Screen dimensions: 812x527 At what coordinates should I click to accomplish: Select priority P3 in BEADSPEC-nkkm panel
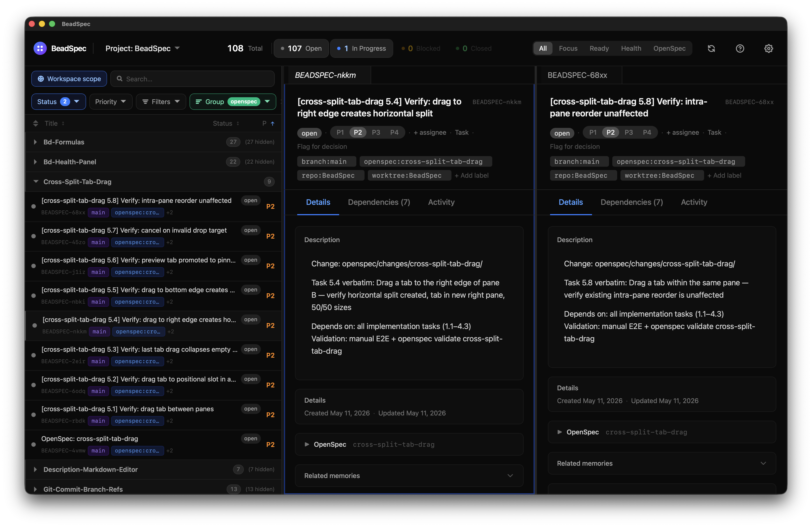point(376,132)
